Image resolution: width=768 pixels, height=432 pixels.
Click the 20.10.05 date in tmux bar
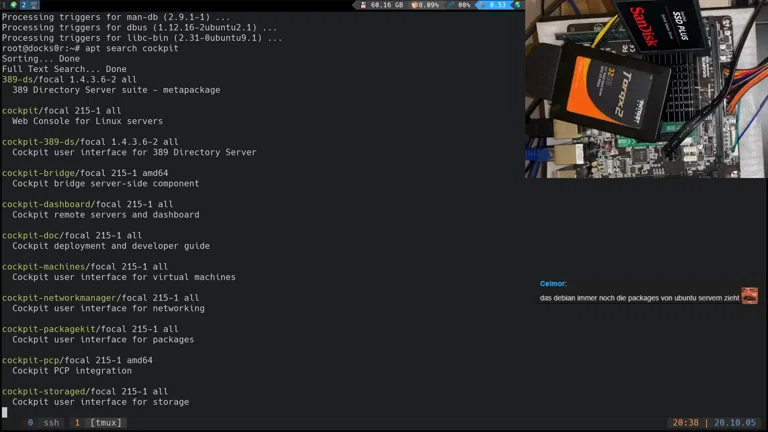click(735, 423)
